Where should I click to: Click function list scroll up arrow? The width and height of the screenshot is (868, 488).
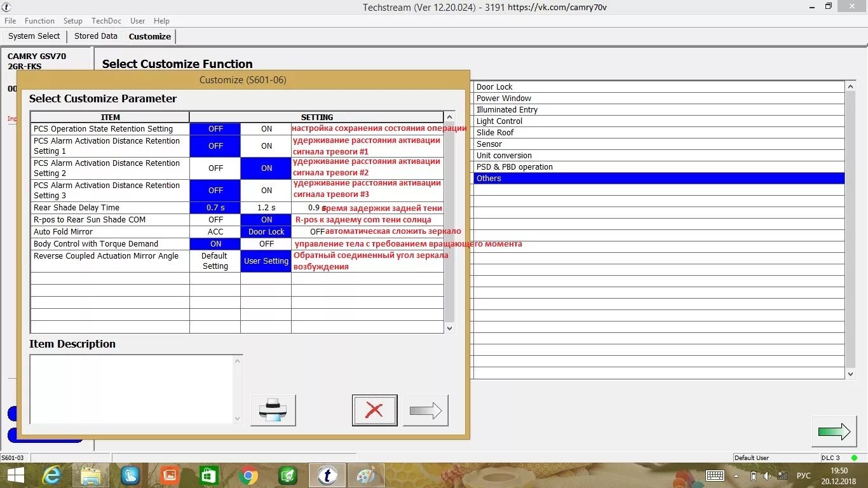point(851,86)
